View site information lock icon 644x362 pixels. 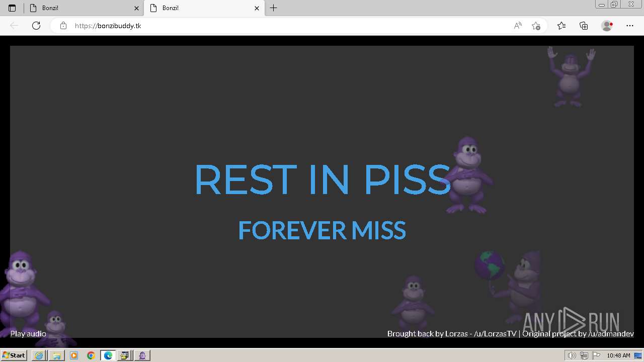pyautogui.click(x=63, y=26)
